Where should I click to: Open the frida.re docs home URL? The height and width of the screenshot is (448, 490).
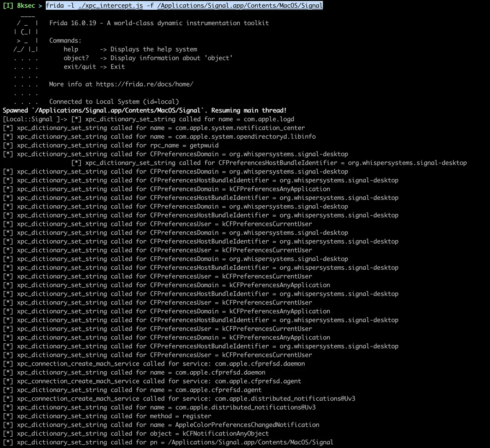[144, 84]
